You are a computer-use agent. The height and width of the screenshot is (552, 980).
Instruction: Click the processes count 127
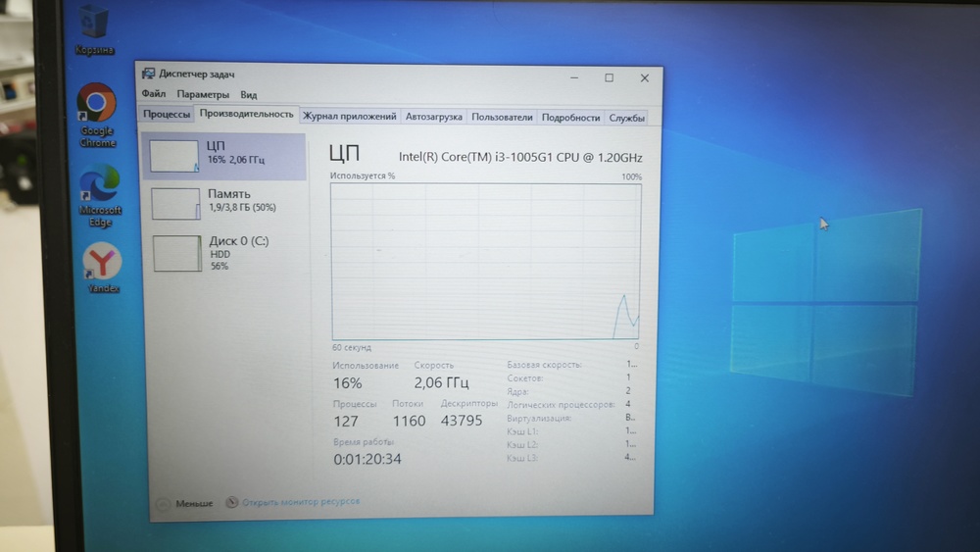tap(346, 421)
